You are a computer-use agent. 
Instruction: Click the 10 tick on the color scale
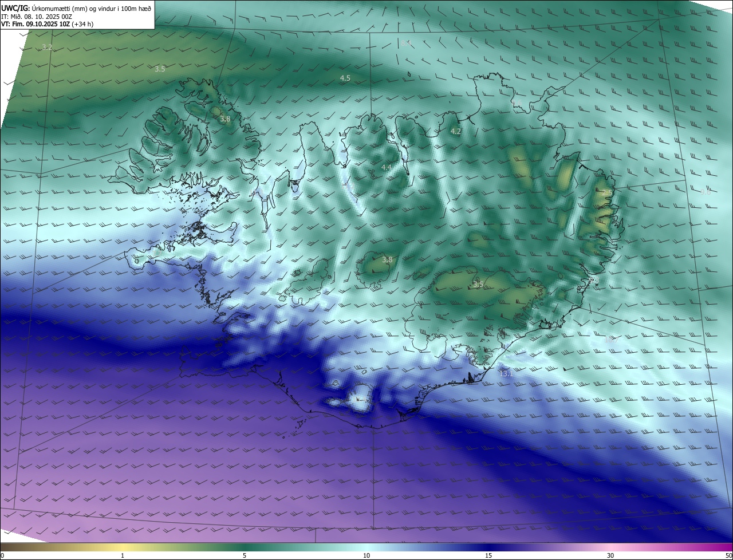(x=366, y=555)
